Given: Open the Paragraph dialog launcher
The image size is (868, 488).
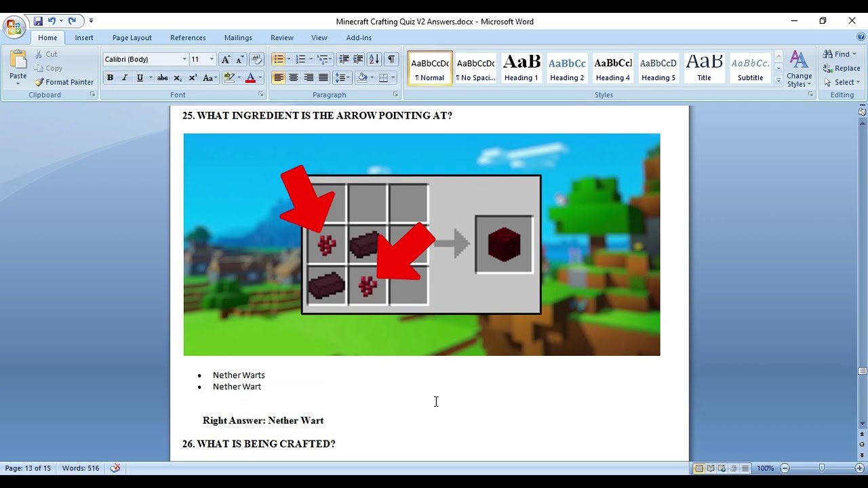Looking at the screenshot, I should (x=395, y=95).
